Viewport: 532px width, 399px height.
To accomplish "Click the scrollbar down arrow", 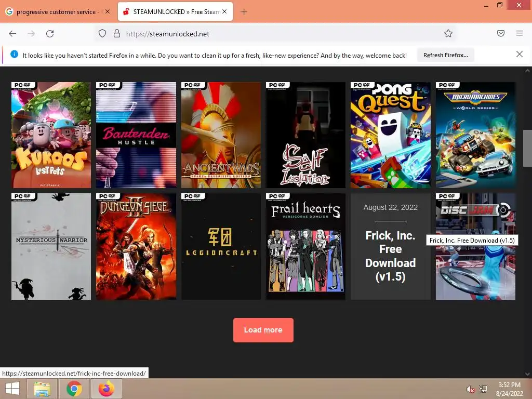I will [527, 374].
